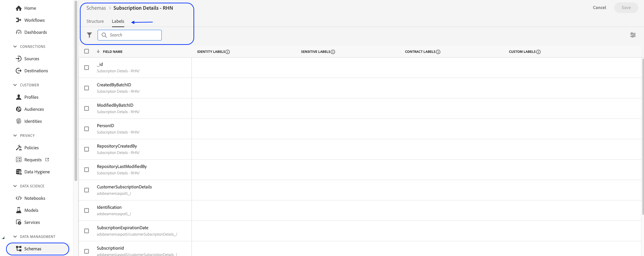644x256 pixels.
Task: Click the Home icon in sidebar
Action: [19, 8]
